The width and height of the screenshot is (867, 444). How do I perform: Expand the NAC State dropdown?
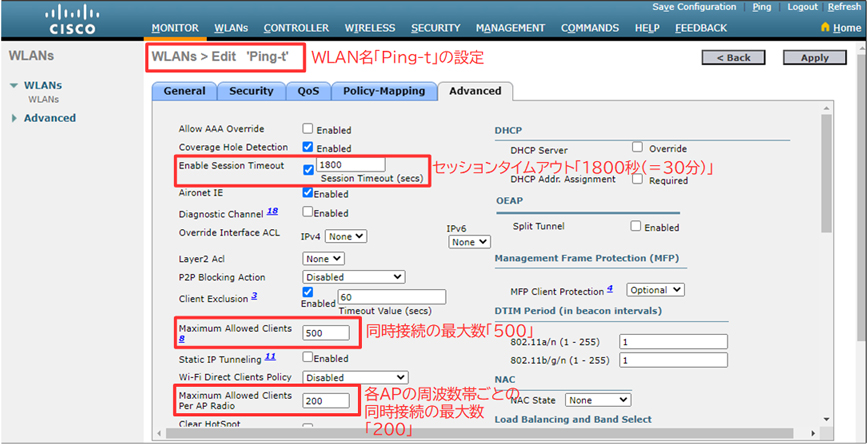point(598,400)
